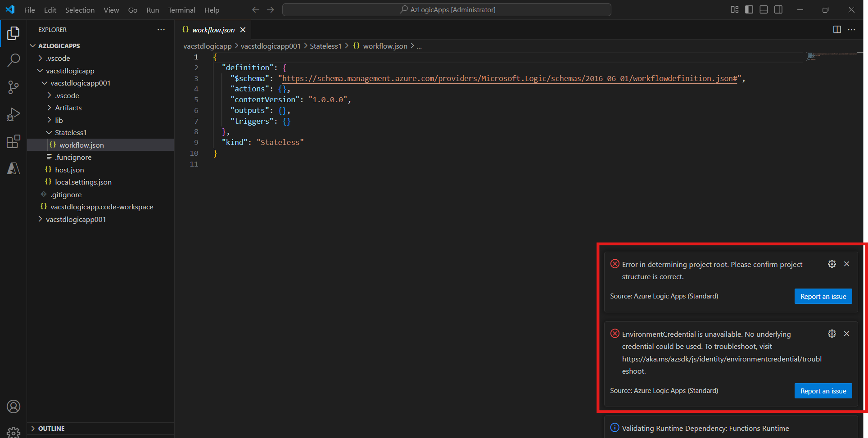Click the Explorer more actions ellipsis
Viewport: 868px width, 438px height.
tap(161, 30)
